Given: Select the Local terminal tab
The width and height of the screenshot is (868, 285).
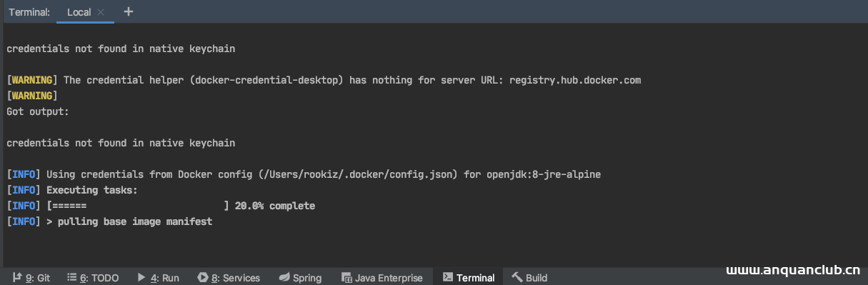Looking at the screenshot, I should point(85,12).
